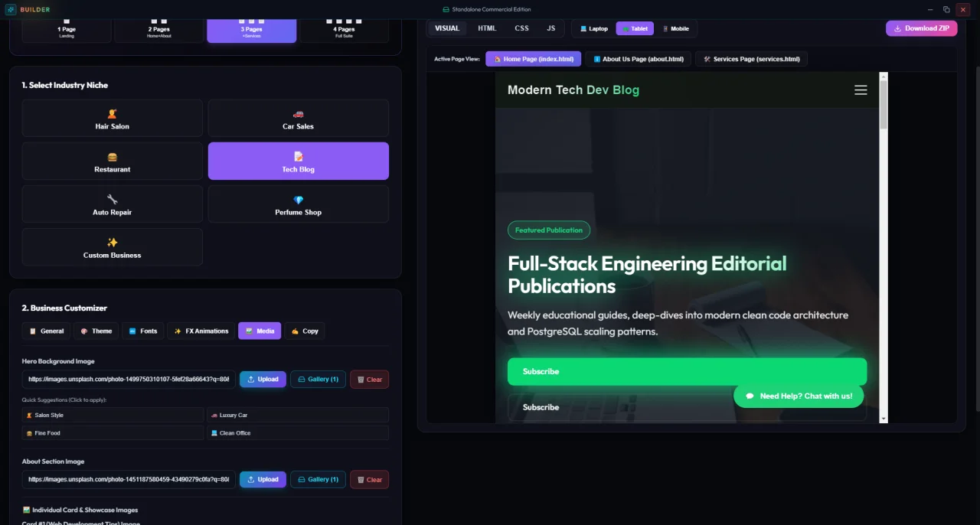The width and height of the screenshot is (980, 525).
Task: Minimize the Builder window
Action: tap(929, 9)
